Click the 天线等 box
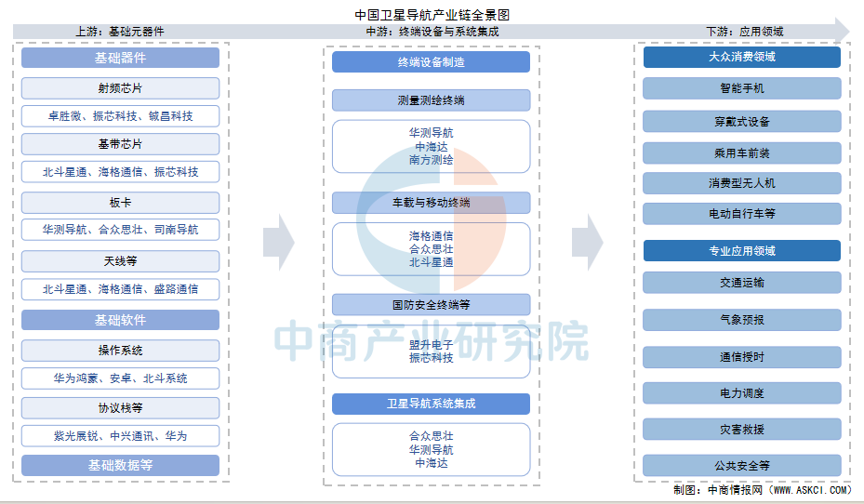 (x=120, y=261)
